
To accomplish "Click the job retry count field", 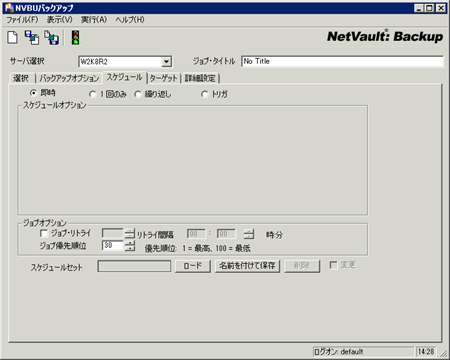I will [113, 234].
